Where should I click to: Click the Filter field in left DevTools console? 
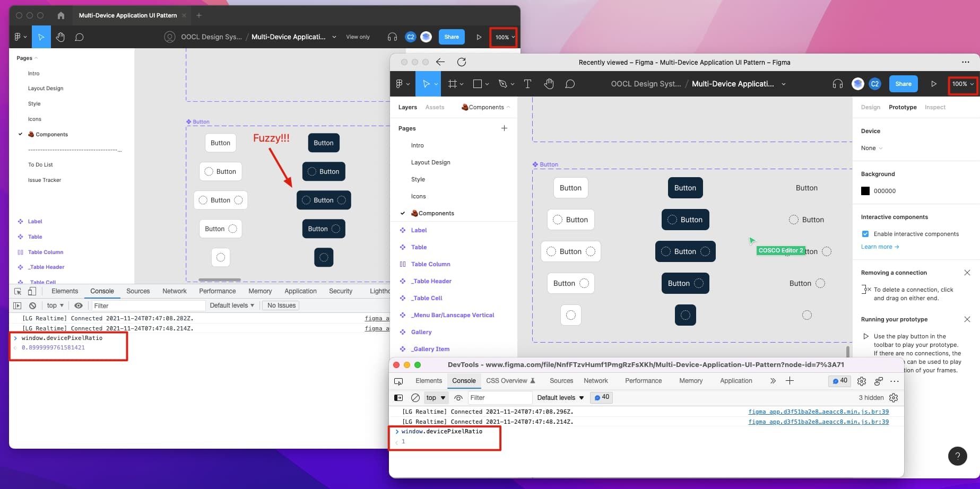click(148, 305)
